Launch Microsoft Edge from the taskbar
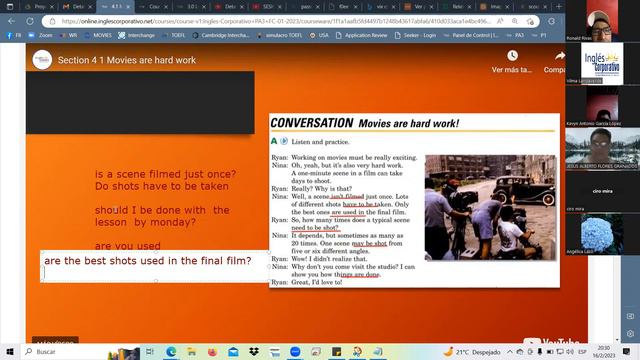640x360 pixels. point(171,351)
